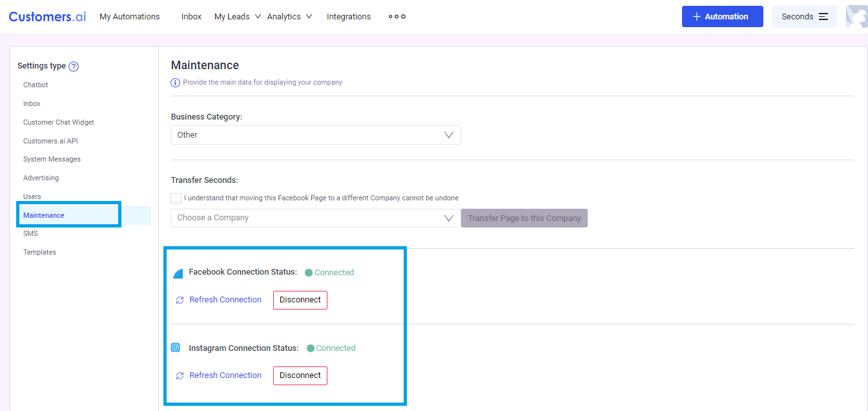Screen dimensions: 868x411
Task: Open Customer Chat Widget settings
Action: pyautogui.click(x=59, y=122)
